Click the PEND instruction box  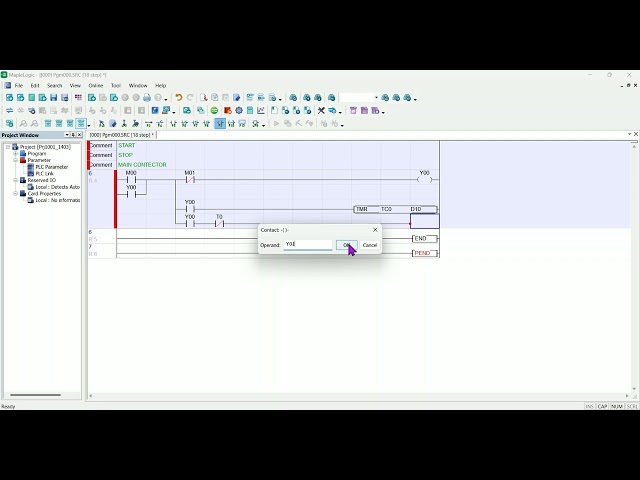tap(425, 253)
